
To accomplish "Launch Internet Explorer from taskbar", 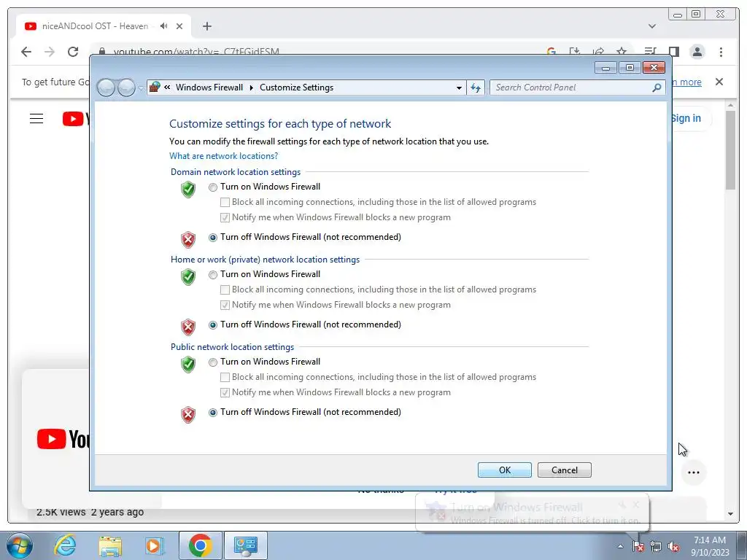I will tap(65, 545).
